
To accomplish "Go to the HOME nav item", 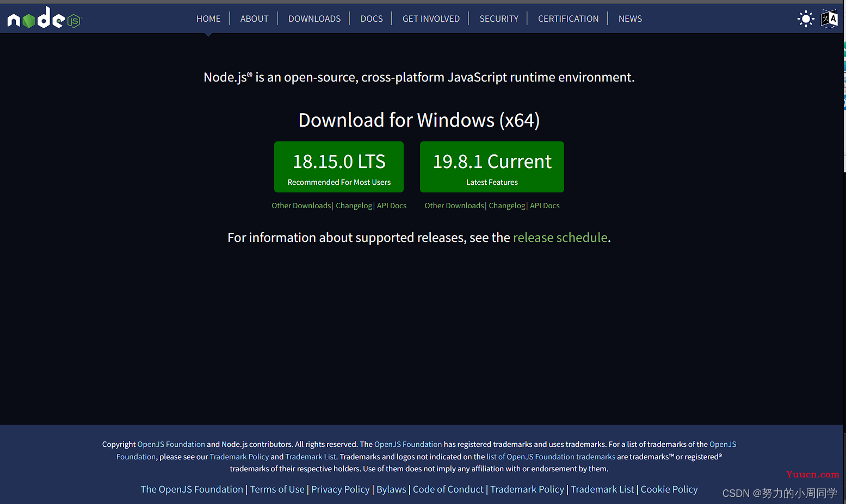I will point(208,18).
